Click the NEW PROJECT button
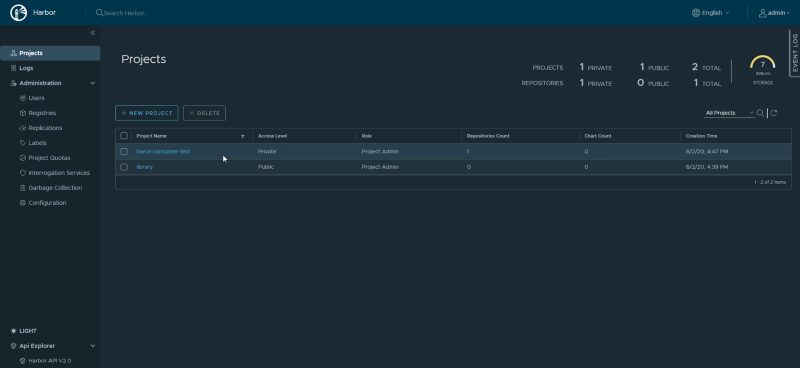Image resolution: width=800 pixels, height=368 pixels. pyautogui.click(x=147, y=113)
